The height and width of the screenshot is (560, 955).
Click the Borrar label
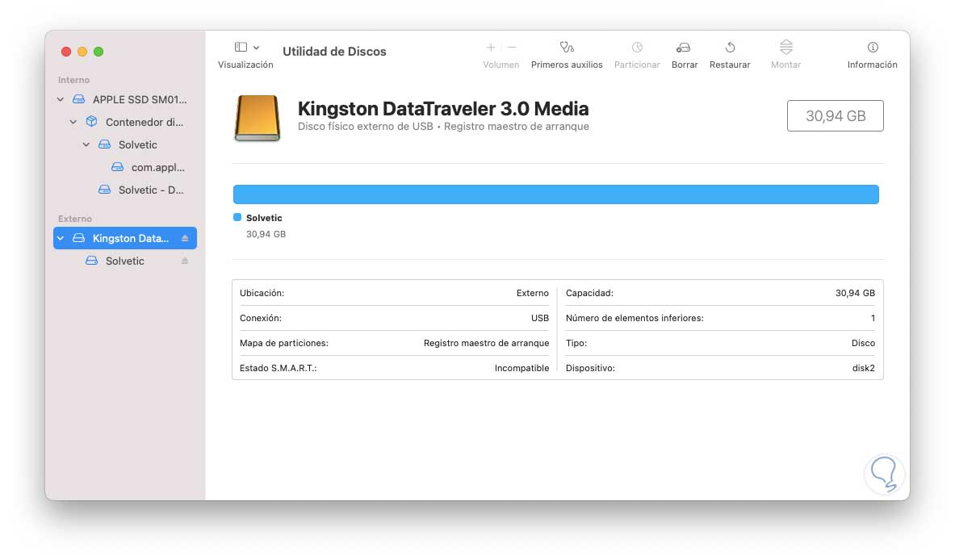click(684, 65)
